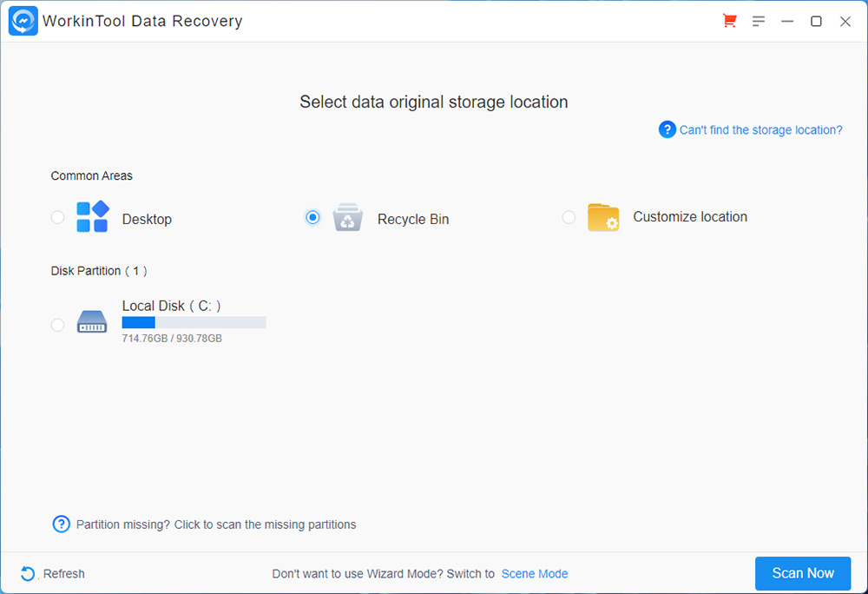Screen dimensions: 868x594
Task: Click the Recycle Bin trash icon
Action: pos(348,217)
